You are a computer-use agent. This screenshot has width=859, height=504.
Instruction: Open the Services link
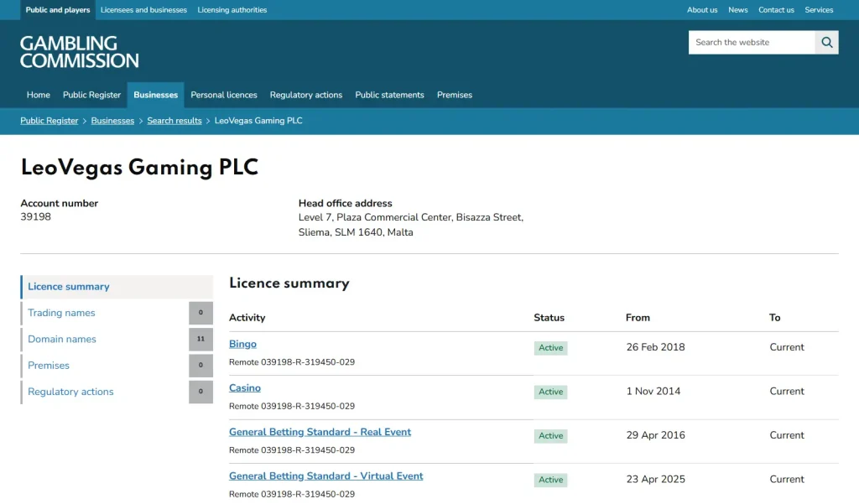coord(819,10)
